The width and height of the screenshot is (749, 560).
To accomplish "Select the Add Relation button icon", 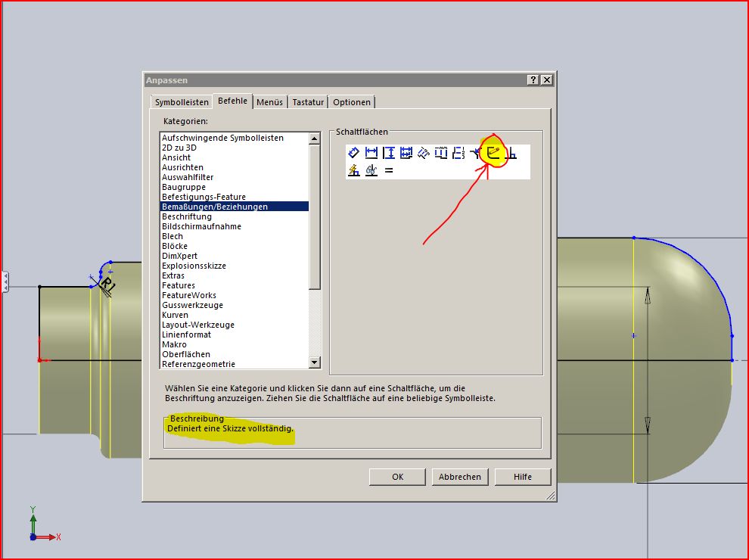I will pyautogui.click(x=511, y=153).
